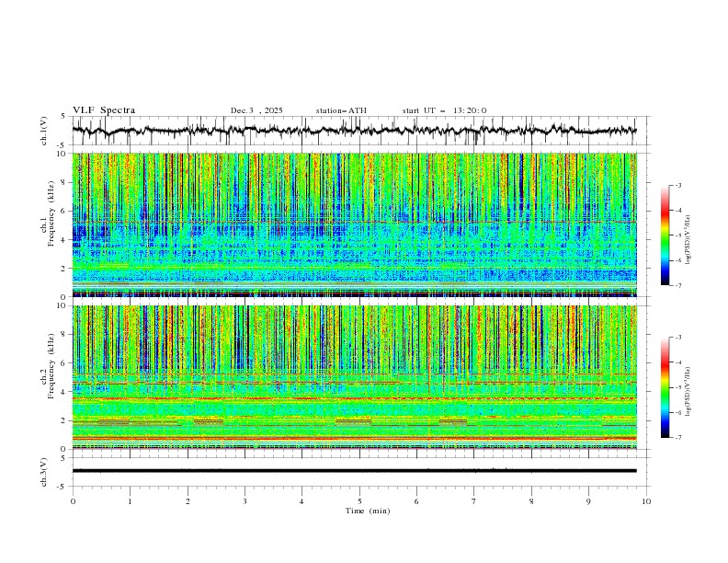
Task: Click the ch.1 color bar 'log(PSD)(V²/Hz)' label
Action: point(688,240)
